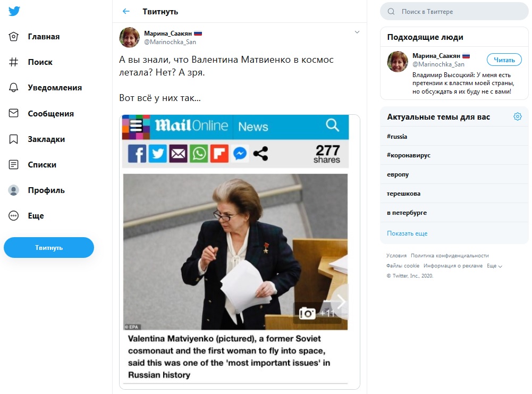
Task: Expand the tweet options chevron
Action: 357,32
